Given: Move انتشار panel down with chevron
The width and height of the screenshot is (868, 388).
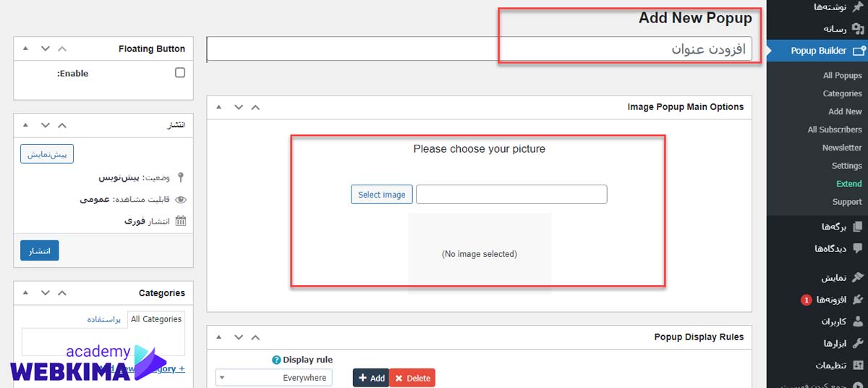Looking at the screenshot, I should coord(45,125).
